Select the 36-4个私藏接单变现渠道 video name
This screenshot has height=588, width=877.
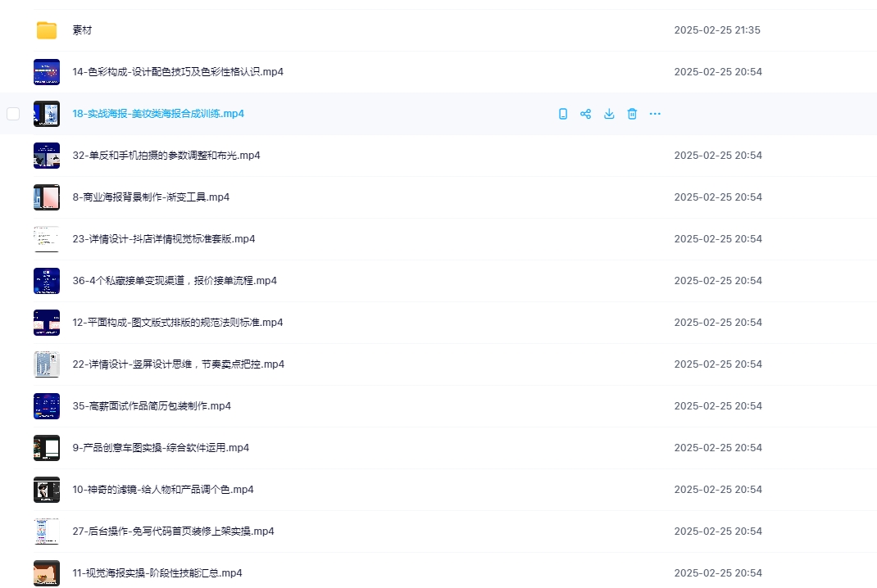click(x=175, y=281)
